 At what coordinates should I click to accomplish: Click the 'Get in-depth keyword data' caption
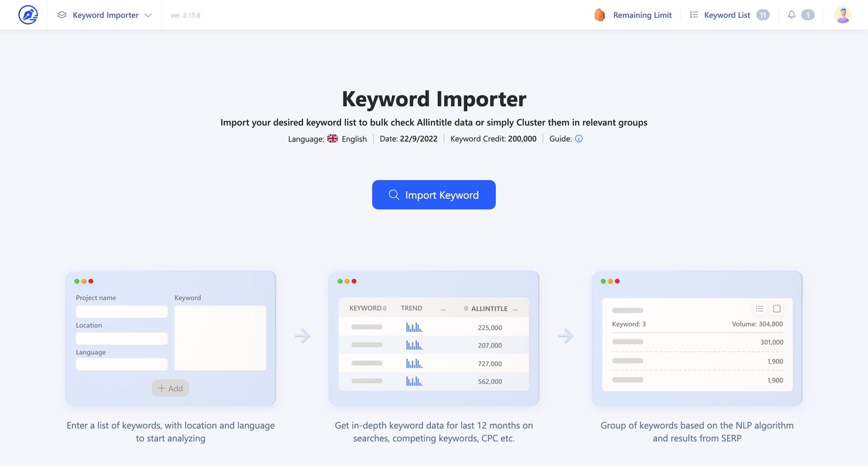[434, 432]
